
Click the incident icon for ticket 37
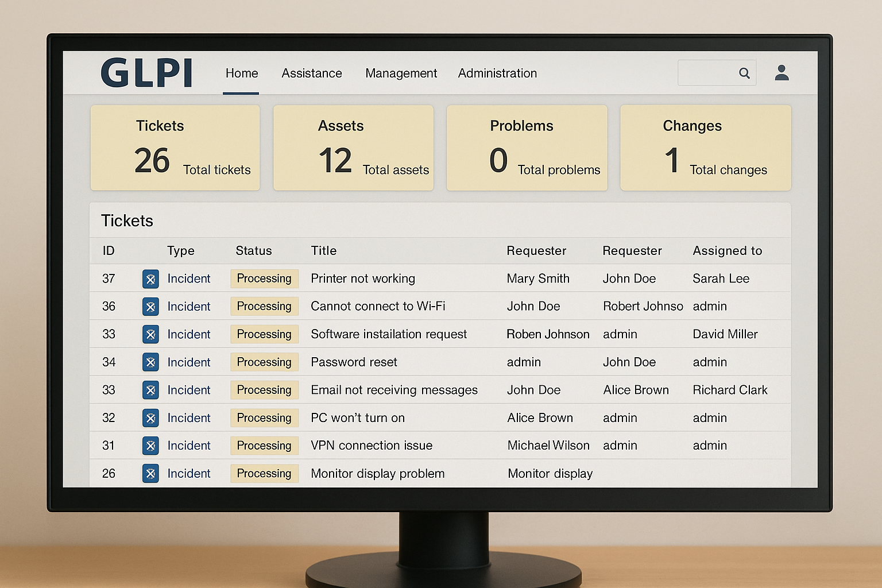150,279
